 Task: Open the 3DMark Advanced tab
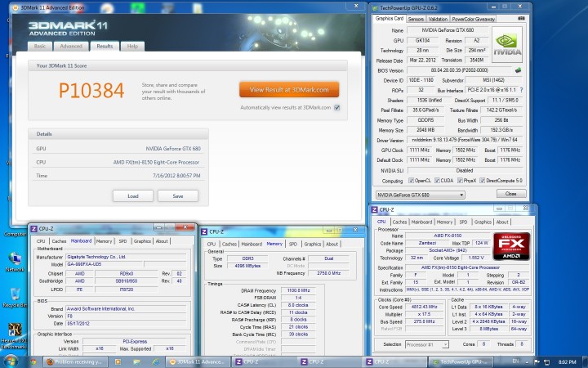71,46
